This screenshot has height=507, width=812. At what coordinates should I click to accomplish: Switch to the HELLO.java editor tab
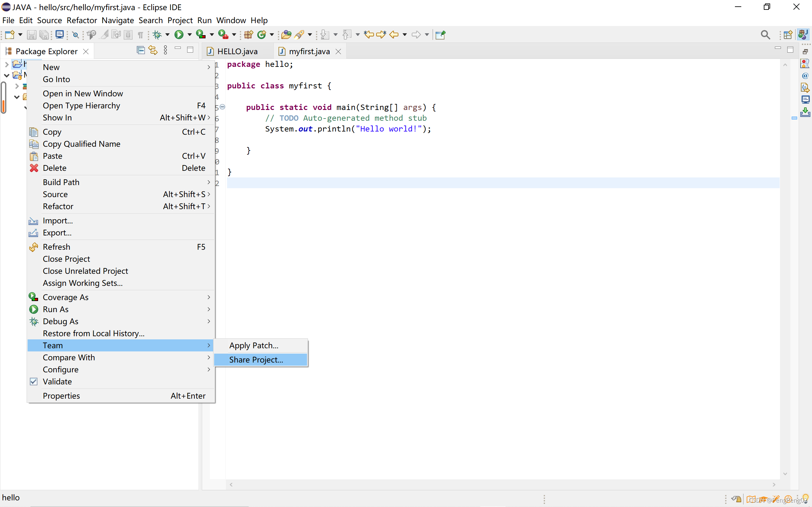click(x=237, y=51)
